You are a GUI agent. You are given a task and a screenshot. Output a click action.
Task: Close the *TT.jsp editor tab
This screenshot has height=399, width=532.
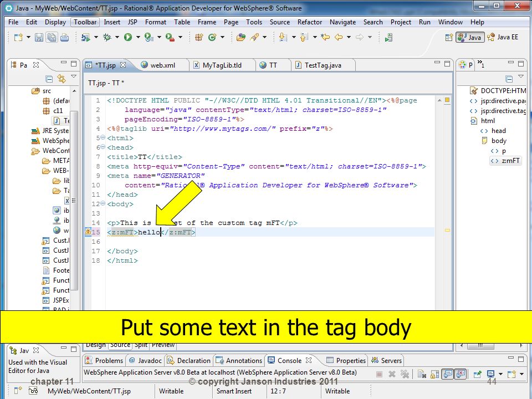click(x=123, y=64)
